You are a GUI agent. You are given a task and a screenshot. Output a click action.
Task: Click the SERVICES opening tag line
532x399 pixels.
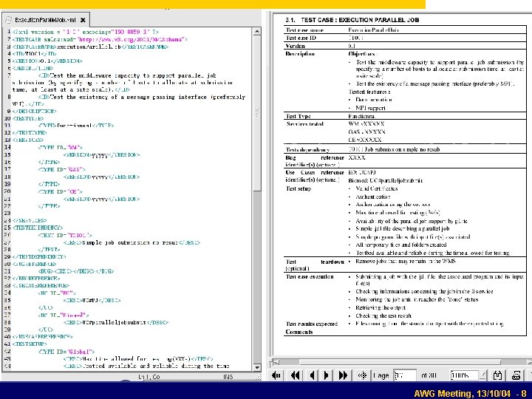(x=30, y=139)
